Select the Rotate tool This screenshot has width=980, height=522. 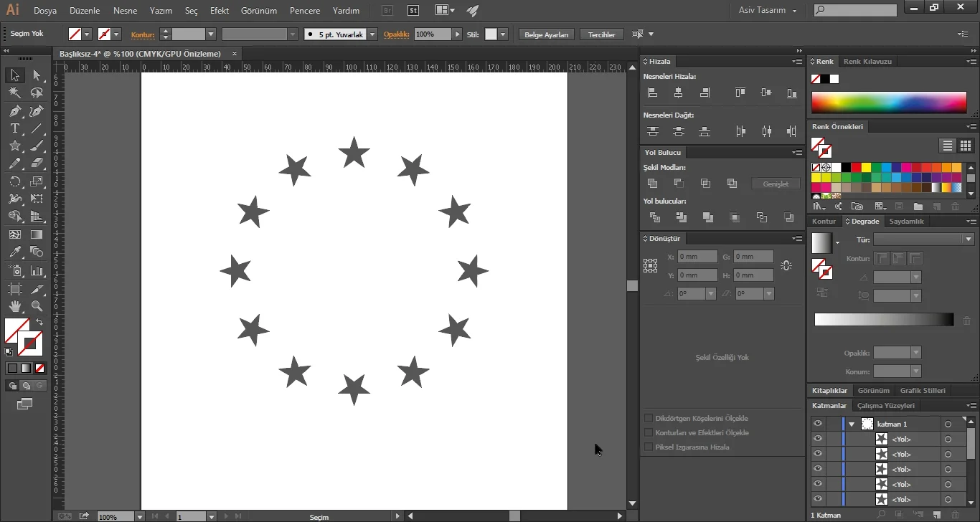(x=14, y=181)
